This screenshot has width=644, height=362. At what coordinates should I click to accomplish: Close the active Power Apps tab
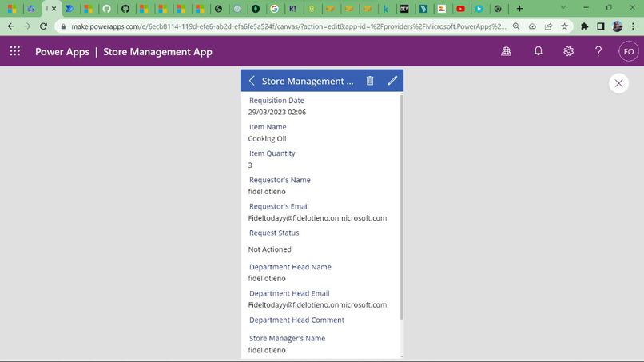(x=54, y=9)
